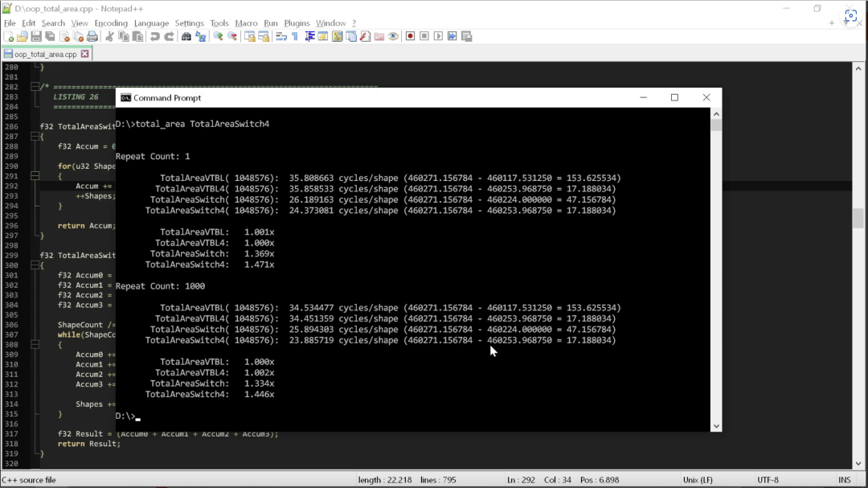Open the tab list dropdown arrow at top right
The image size is (868, 488).
[x=845, y=23]
